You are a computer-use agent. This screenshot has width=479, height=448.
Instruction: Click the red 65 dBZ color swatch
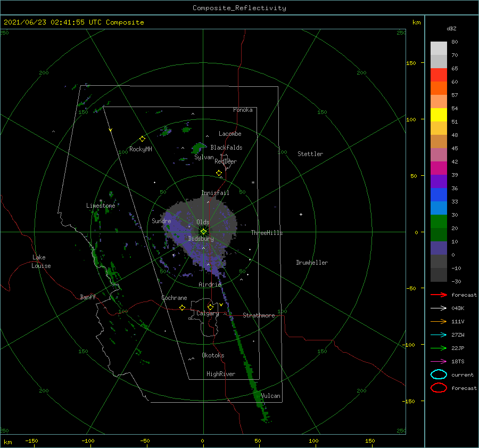pos(439,75)
